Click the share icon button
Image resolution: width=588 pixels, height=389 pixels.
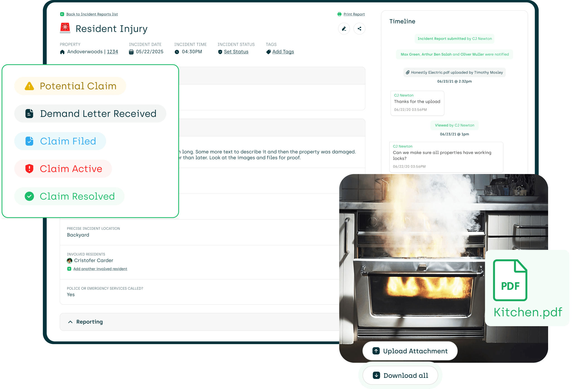pos(359,29)
